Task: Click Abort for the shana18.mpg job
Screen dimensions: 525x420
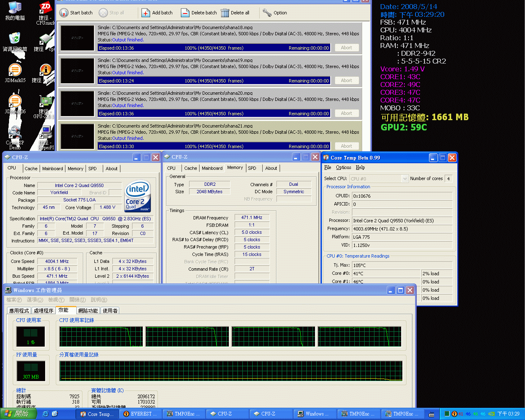Action: (x=347, y=48)
